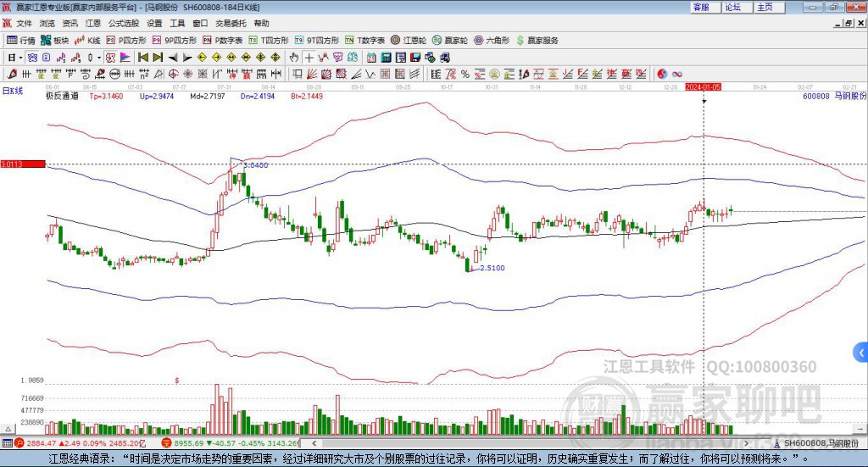This screenshot has height=467, width=868.
Task: Expand the candlestick style dropdown arrow
Action: (99, 58)
